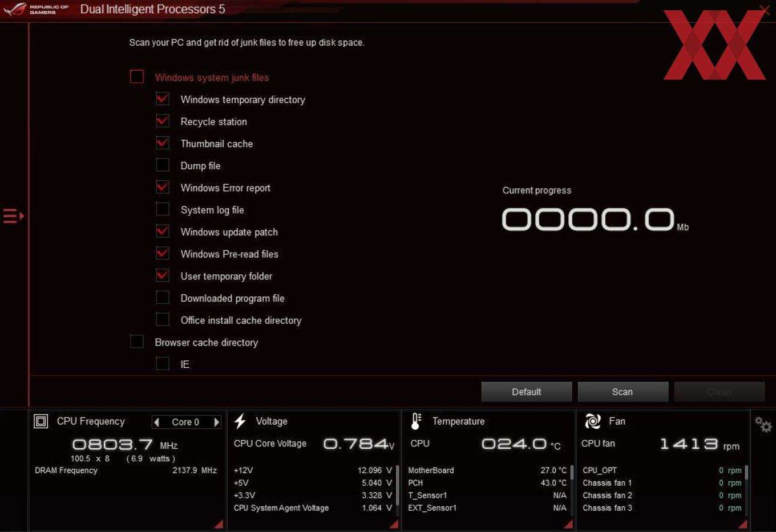Screen dimensions: 776x532
Task: Click MotherBoard temperature row
Action: pyautogui.click(x=488, y=470)
